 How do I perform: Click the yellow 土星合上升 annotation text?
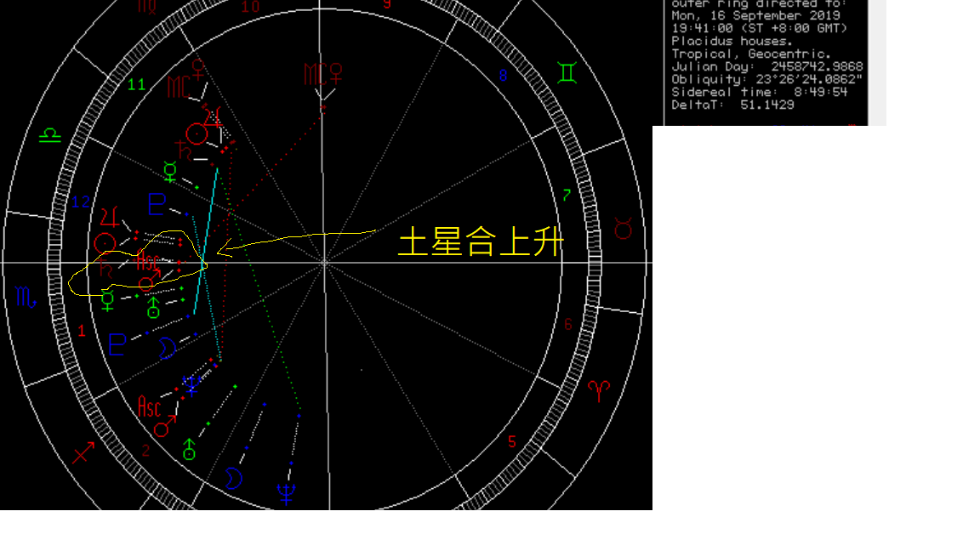pyautogui.click(x=481, y=242)
